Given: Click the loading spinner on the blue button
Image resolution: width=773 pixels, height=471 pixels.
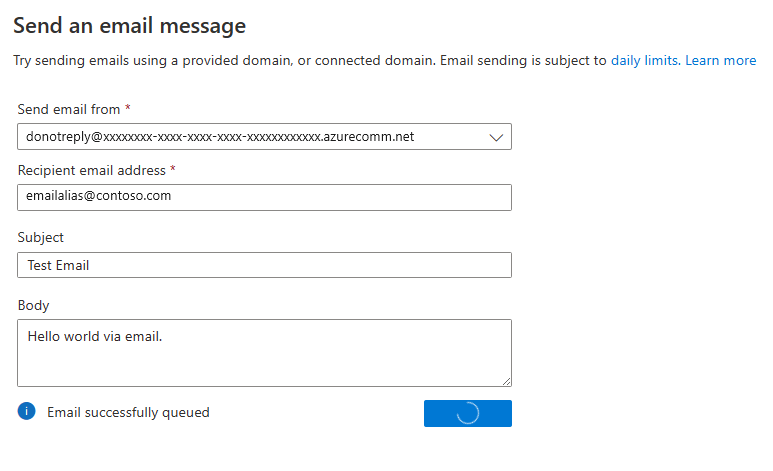Looking at the screenshot, I should pyautogui.click(x=468, y=413).
